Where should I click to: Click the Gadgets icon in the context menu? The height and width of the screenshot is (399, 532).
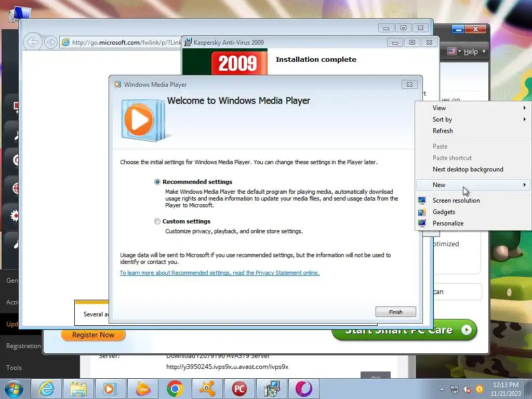[x=422, y=212]
